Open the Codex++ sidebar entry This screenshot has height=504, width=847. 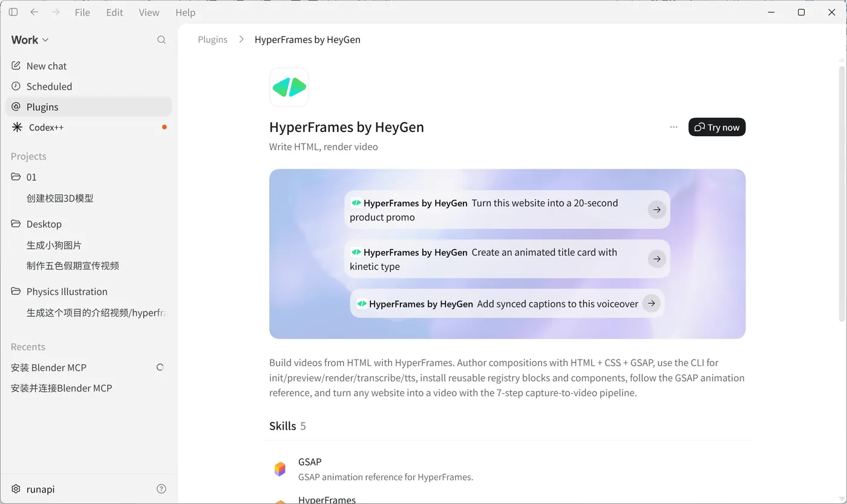coord(89,127)
